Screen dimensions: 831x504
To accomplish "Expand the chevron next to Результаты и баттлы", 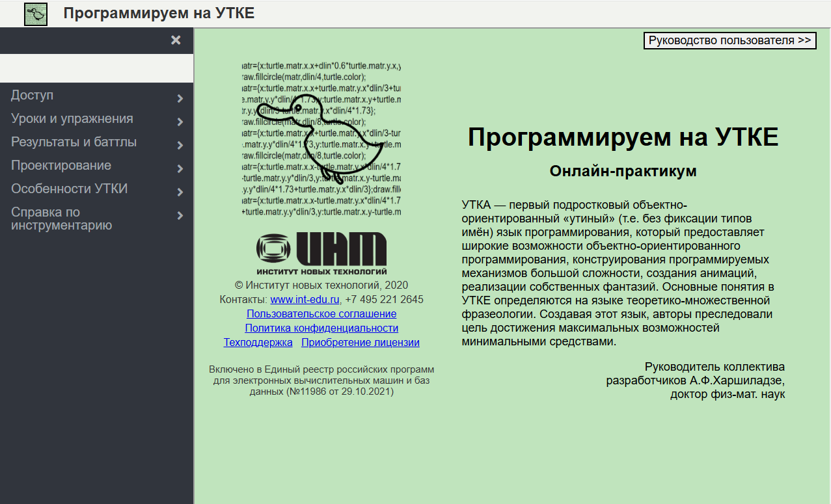I will 180,146.
